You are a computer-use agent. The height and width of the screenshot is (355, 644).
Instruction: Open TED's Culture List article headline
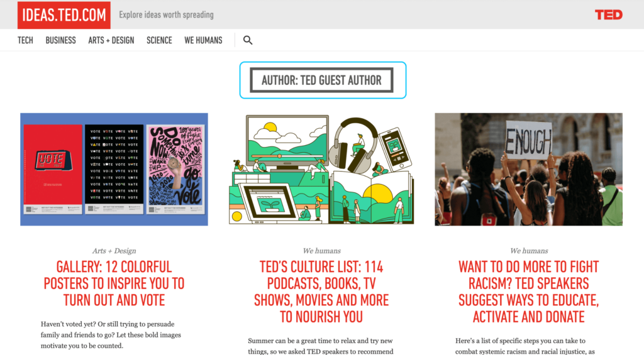[321, 292]
